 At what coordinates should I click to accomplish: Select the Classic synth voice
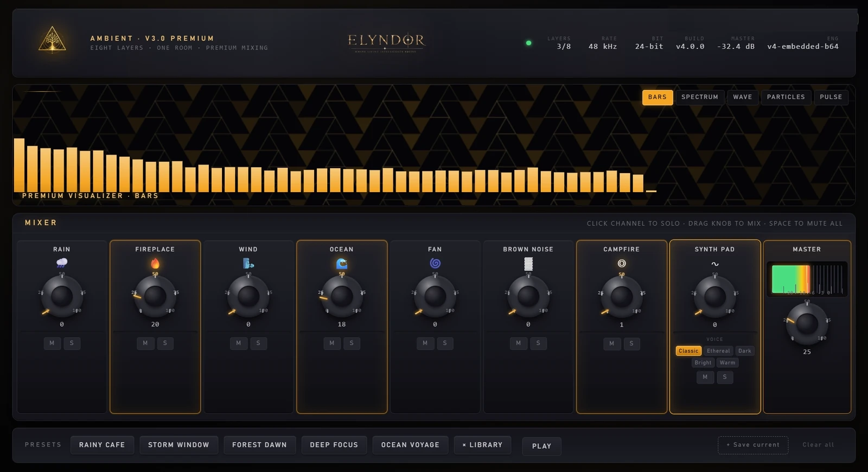click(688, 351)
